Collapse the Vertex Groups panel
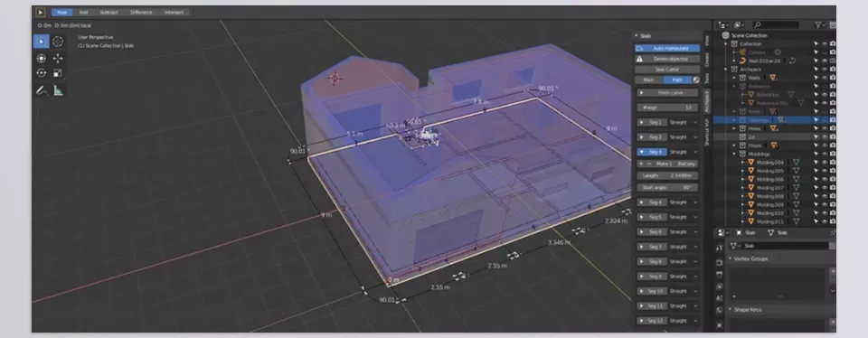 click(x=731, y=258)
